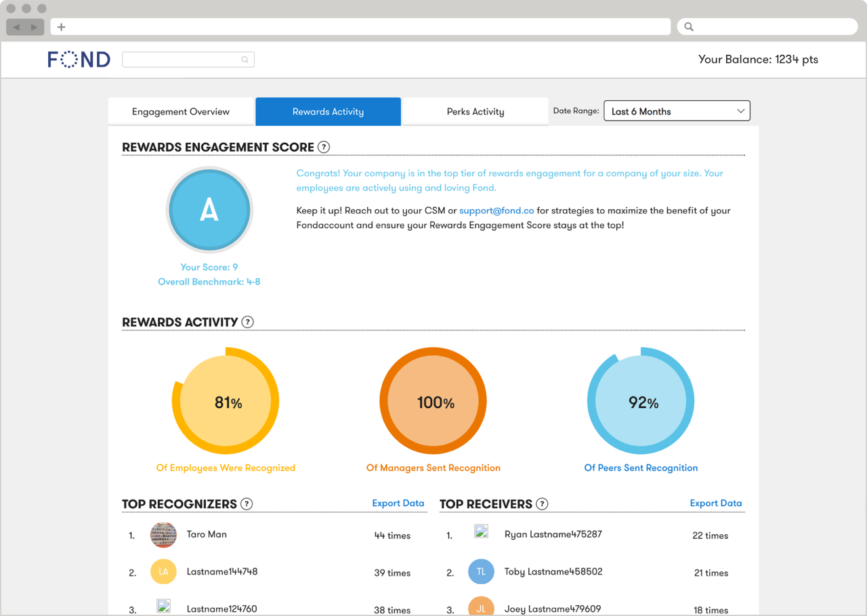Click Your Balance: 1234 pts
This screenshot has width=867, height=616.
coord(758,60)
